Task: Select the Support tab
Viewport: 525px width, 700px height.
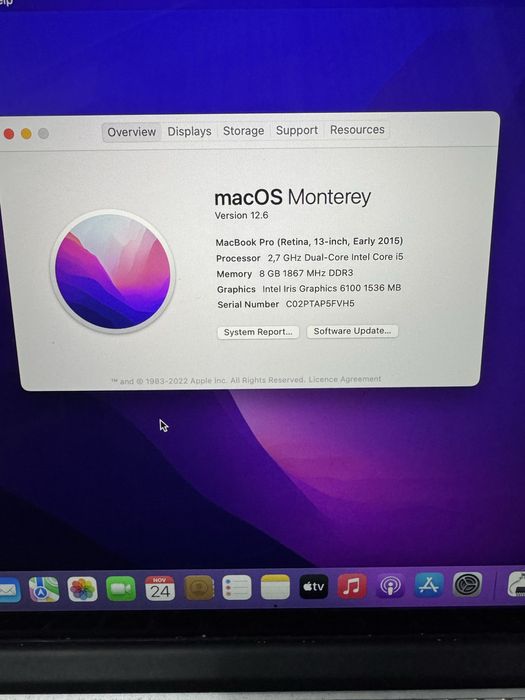Action: tap(297, 130)
